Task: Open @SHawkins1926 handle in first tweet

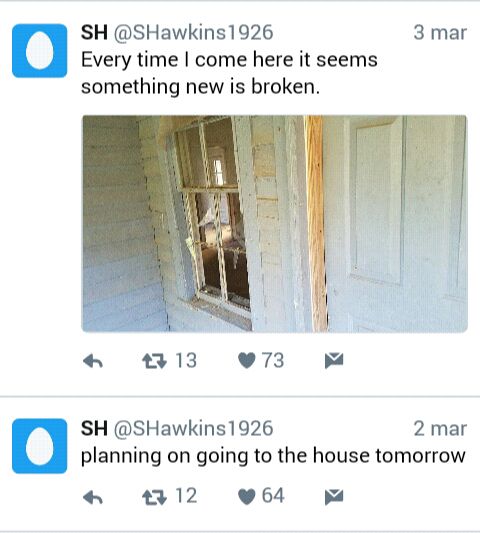Action: pyautogui.click(x=193, y=33)
